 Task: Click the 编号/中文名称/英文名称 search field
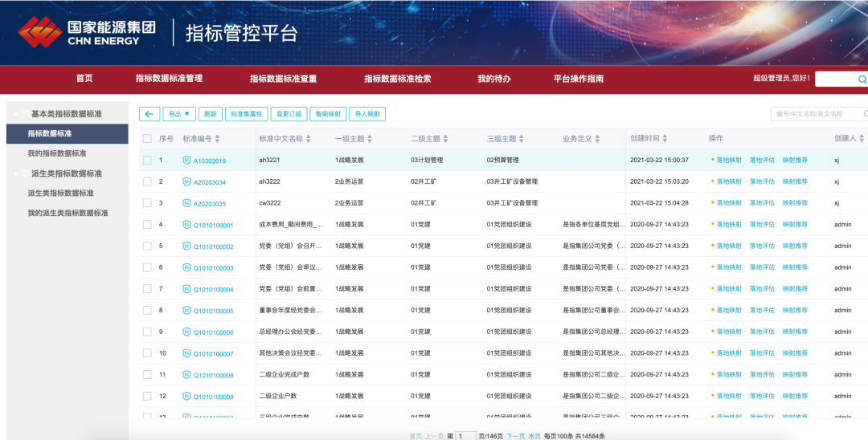click(818, 114)
